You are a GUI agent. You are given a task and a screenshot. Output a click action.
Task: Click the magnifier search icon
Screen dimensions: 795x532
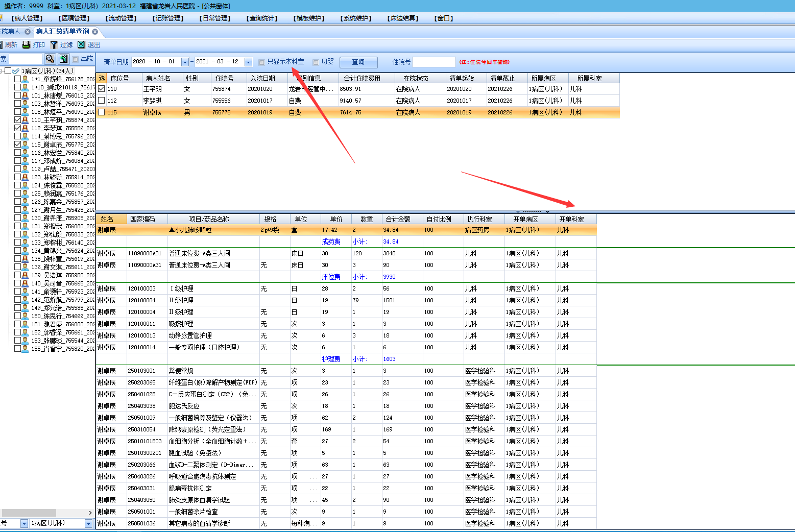point(50,59)
